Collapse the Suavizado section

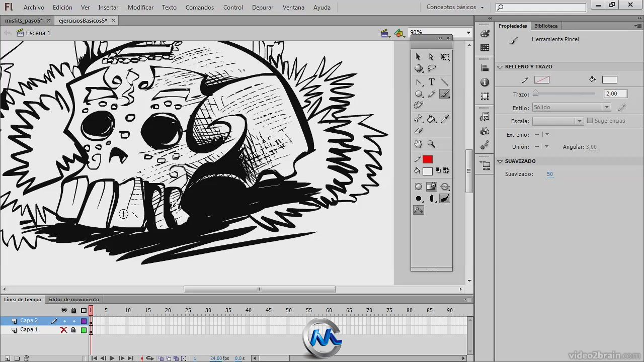(500, 161)
